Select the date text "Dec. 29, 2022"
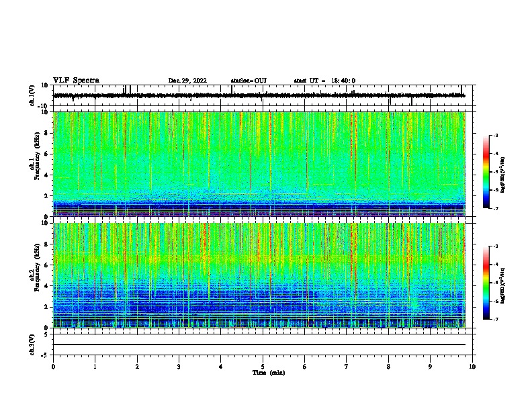The image size is (532, 411). pyautogui.click(x=187, y=81)
